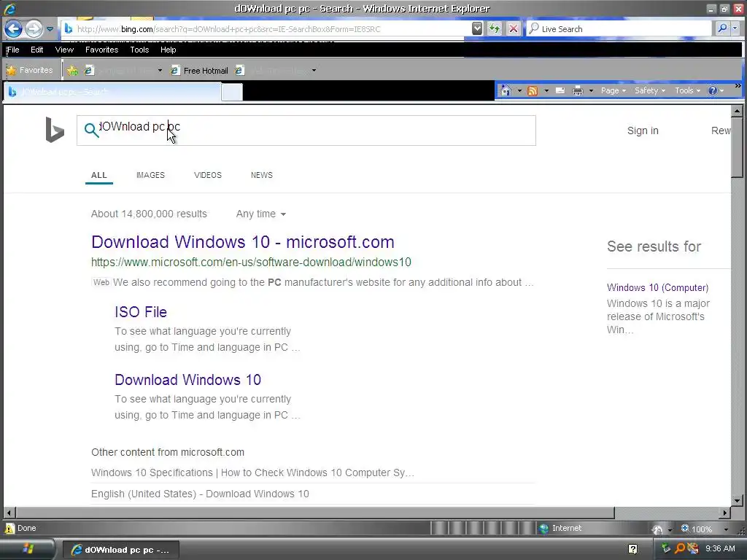Open the Free Hotmail favorites link

click(x=199, y=71)
